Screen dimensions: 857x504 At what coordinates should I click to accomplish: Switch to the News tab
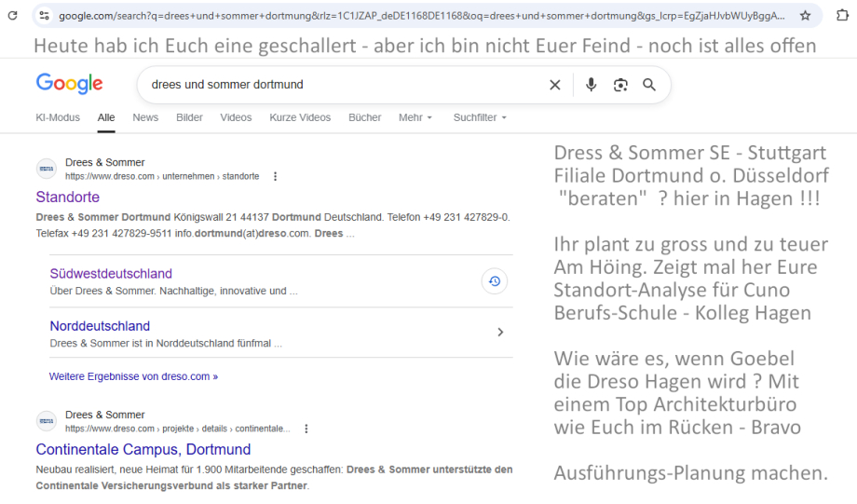pyautogui.click(x=145, y=117)
